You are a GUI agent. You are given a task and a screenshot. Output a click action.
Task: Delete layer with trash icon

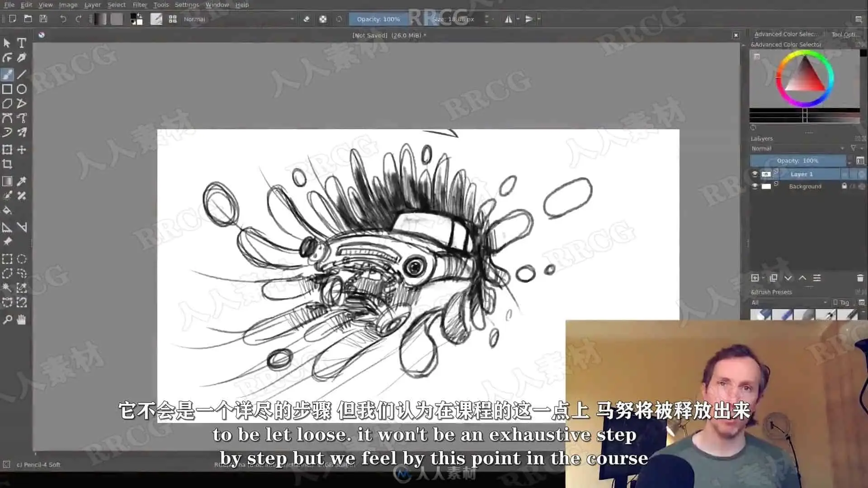[860, 278]
